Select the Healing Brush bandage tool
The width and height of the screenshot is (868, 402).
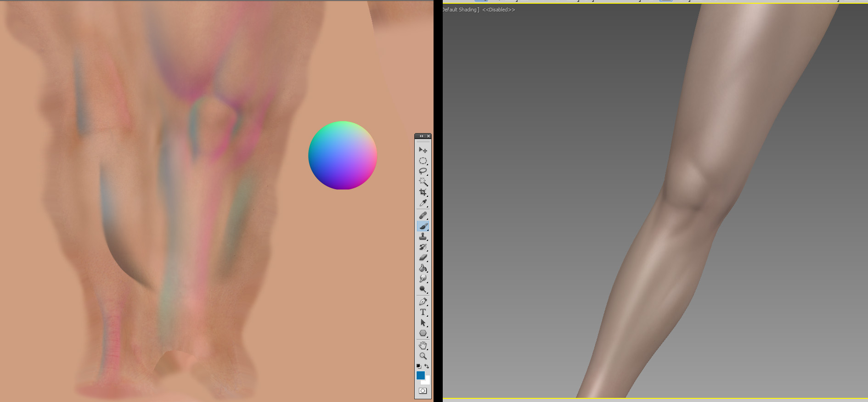(423, 215)
